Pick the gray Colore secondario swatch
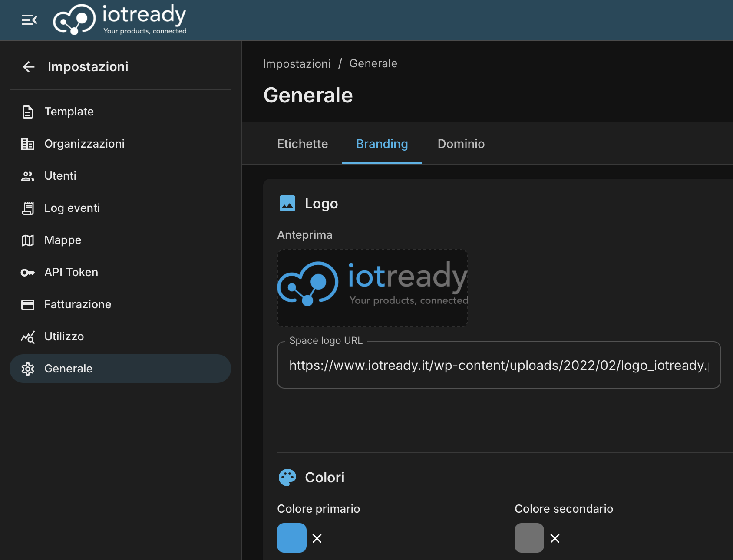 click(529, 538)
